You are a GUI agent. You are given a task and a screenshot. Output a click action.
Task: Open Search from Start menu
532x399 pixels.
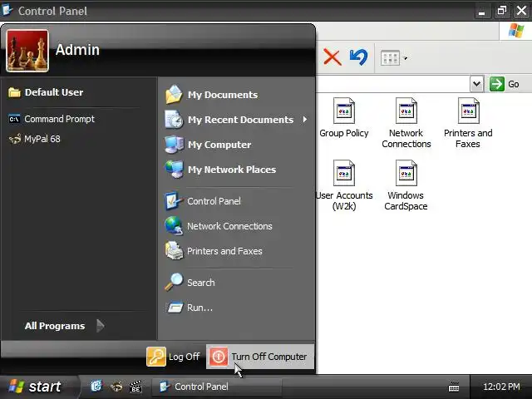[190, 283]
